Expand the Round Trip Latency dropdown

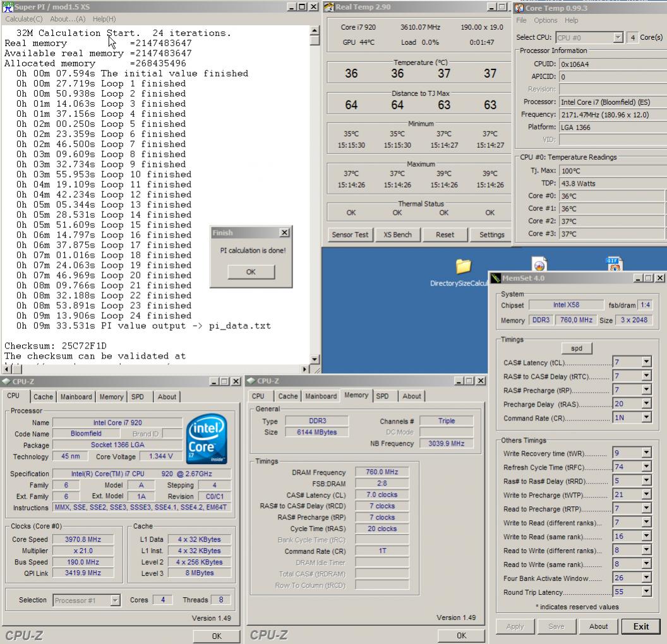pos(646,592)
